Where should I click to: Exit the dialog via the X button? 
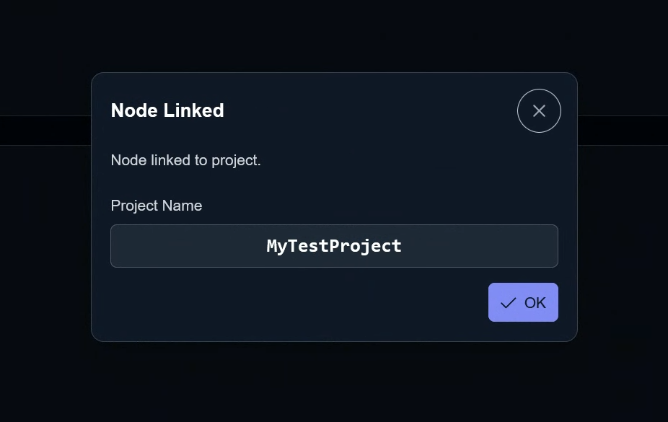coord(539,111)
